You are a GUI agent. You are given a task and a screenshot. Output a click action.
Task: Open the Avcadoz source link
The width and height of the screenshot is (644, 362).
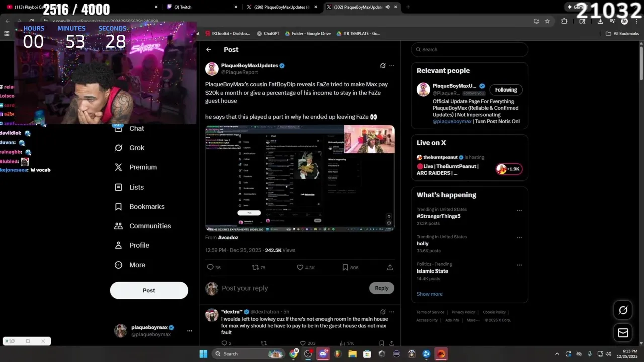(228, 237)
